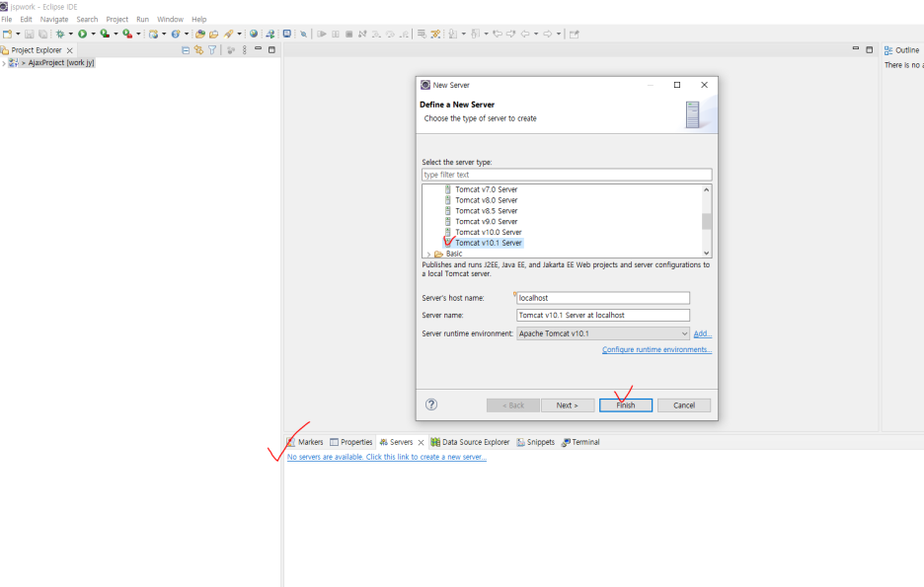The width and height of the screenshot is (924, 587).
Task: Switch to the Markers tab
Action: (305, 442)
